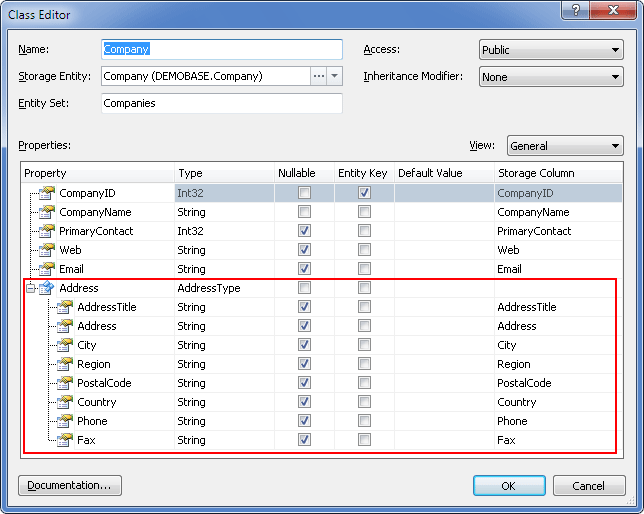
Task: Uncheck Nullable for Web property
Action: click(x=304, y=249)
